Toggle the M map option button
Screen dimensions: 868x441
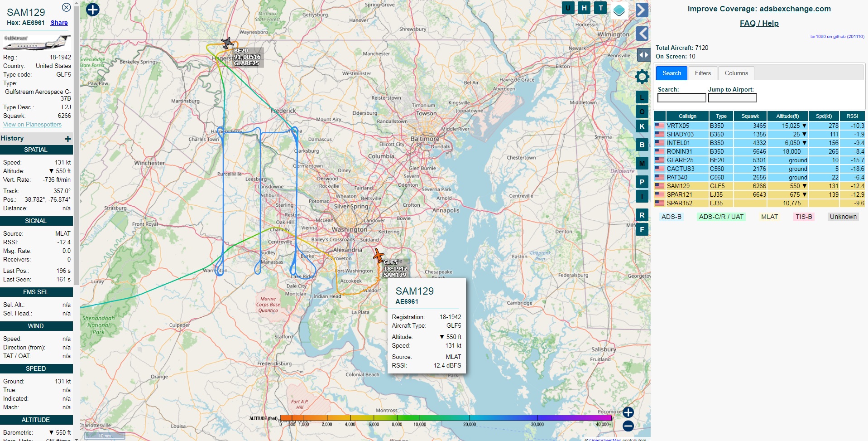[642, 163]
